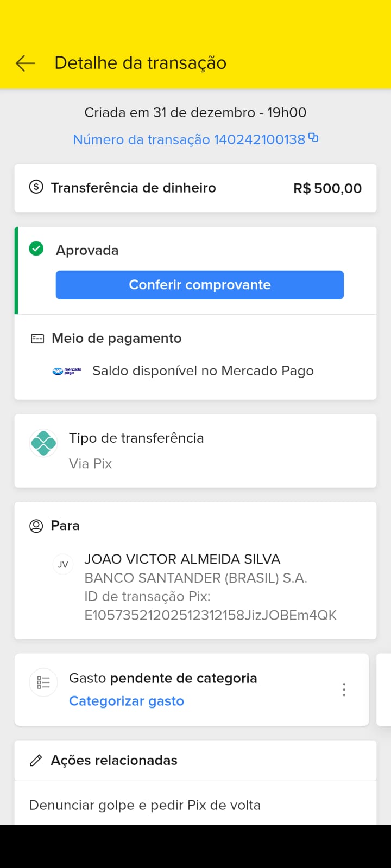Tap the Transferência de dinheiro row
This screenshot has width=391, height=868.
pyautogui.click(x=195, y=188)
